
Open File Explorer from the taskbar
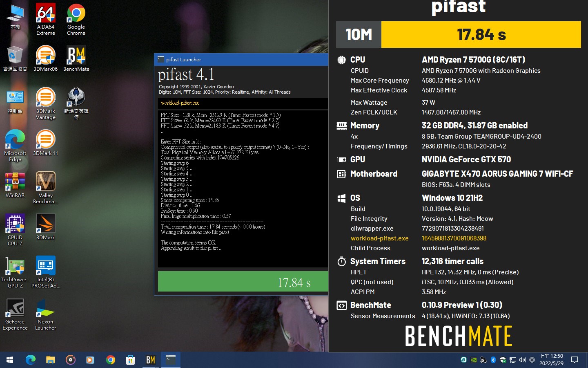[x=50, y=360]
